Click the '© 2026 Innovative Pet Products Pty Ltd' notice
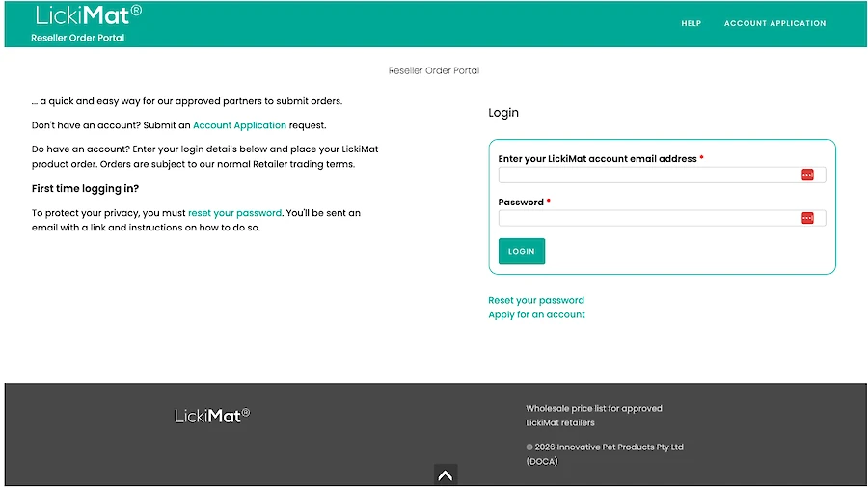868x488 pixels. coord(605,447)
